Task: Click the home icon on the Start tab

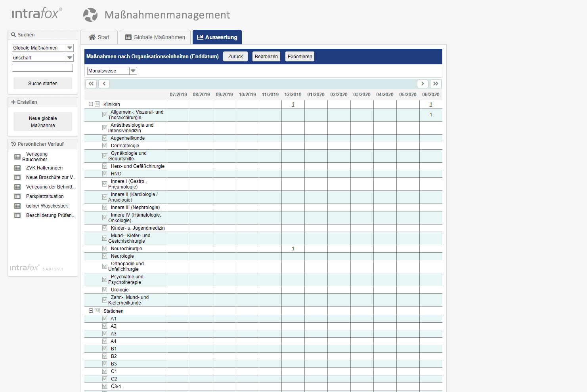Action: click(x=92, y=37)
